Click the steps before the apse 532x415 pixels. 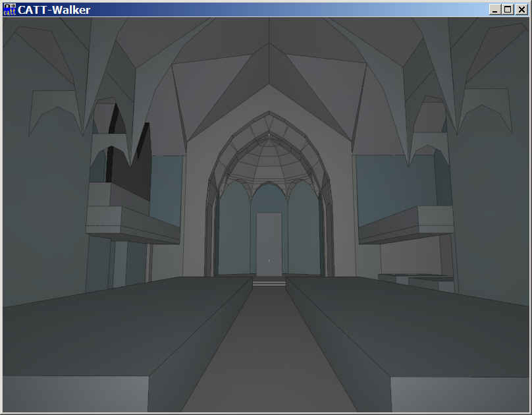pyautogui.click(x=269, y=283)
